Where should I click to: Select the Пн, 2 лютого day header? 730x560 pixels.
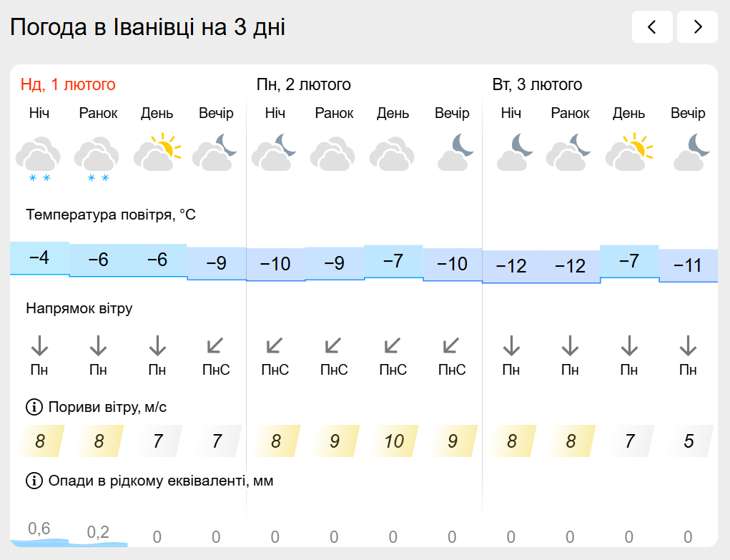[x=304, y=84]
